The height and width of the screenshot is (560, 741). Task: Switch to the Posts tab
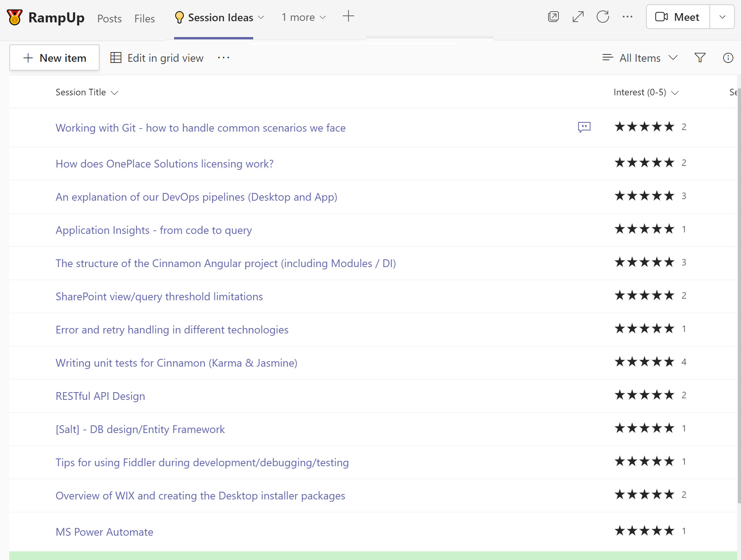pos(109,19)
